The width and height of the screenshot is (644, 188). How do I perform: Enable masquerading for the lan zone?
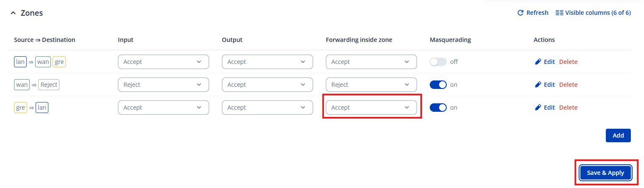pyautogui.click(x=438, y=62)
